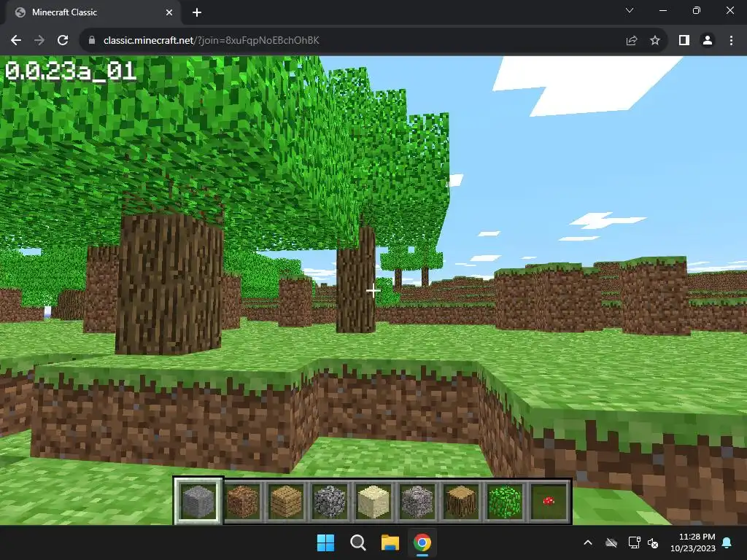Open the tab search dropdown arrow
The image size is (747, 560).
tap(630, 10)
